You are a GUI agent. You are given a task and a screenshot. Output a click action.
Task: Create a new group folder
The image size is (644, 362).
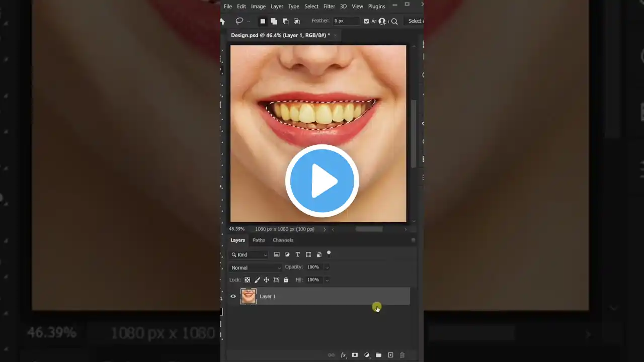point(379,355)
